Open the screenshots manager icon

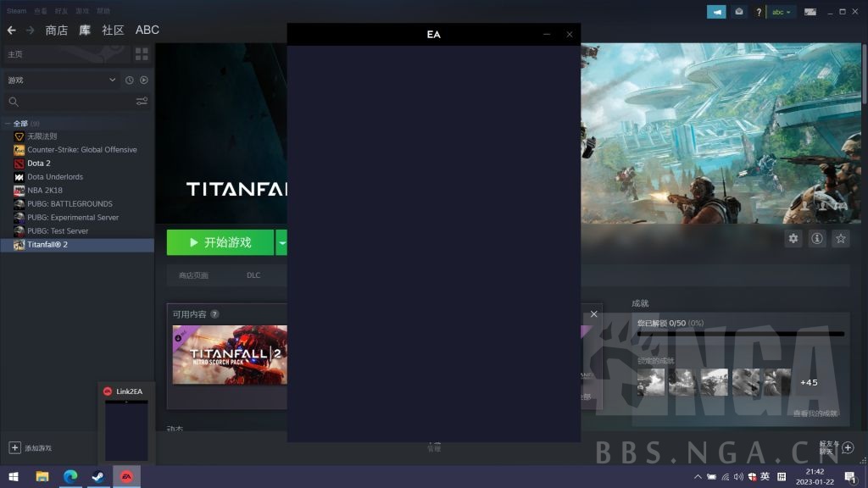point(810,11)
